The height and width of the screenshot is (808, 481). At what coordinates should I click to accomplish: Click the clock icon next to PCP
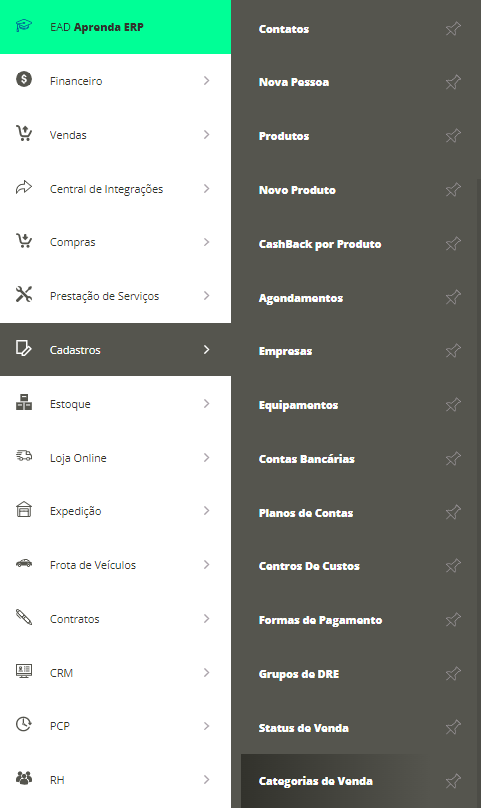(24, 724)
